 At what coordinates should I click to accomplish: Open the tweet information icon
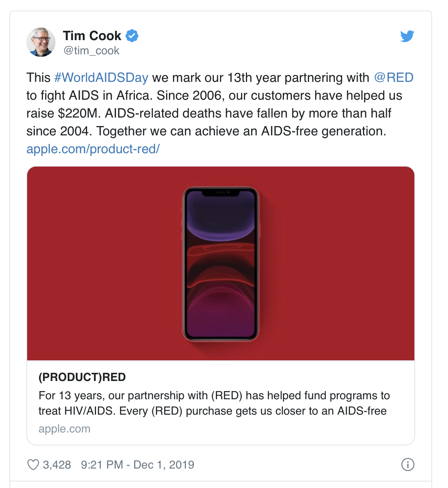click(408, 464)
